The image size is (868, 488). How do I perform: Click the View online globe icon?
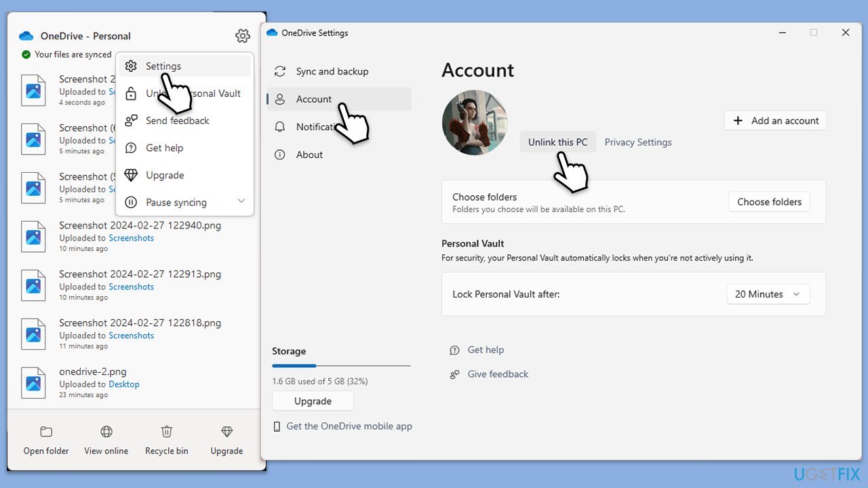(106, 432)
